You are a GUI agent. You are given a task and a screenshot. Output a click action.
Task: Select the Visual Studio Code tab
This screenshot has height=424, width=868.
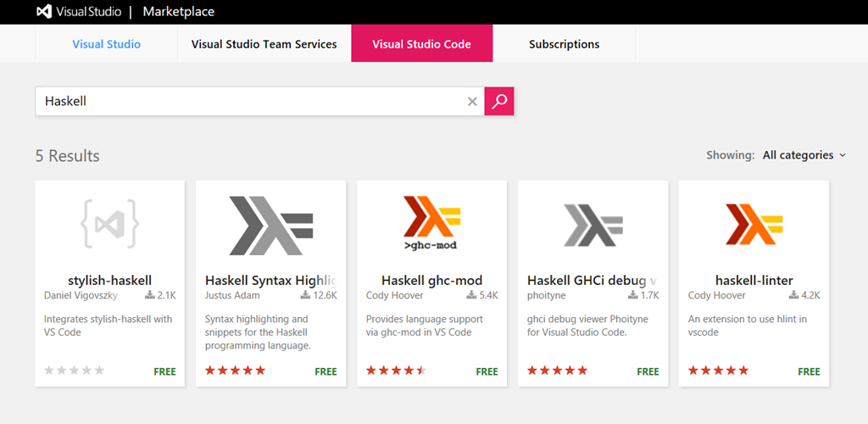click(x=422, y=43)
